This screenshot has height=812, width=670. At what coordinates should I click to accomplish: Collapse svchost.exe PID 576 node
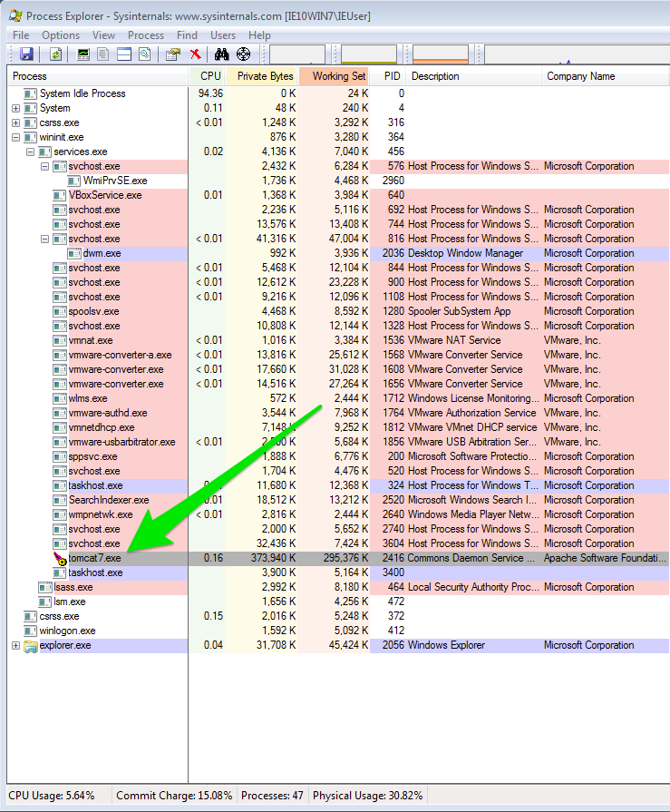point(45,166)
